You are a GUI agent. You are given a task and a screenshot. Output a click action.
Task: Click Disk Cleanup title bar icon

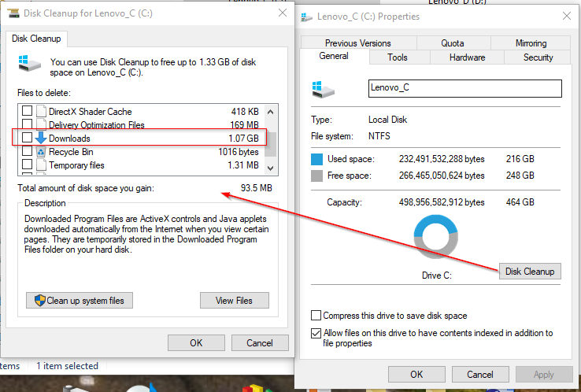click(x=13, y=13)
